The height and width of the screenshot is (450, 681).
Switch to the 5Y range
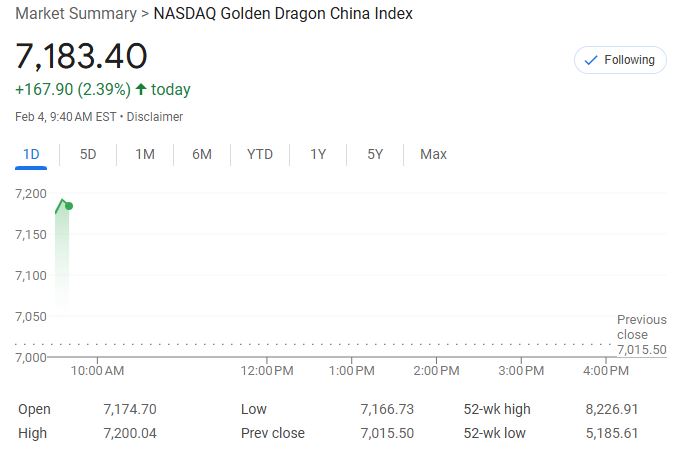coord(375,154)
